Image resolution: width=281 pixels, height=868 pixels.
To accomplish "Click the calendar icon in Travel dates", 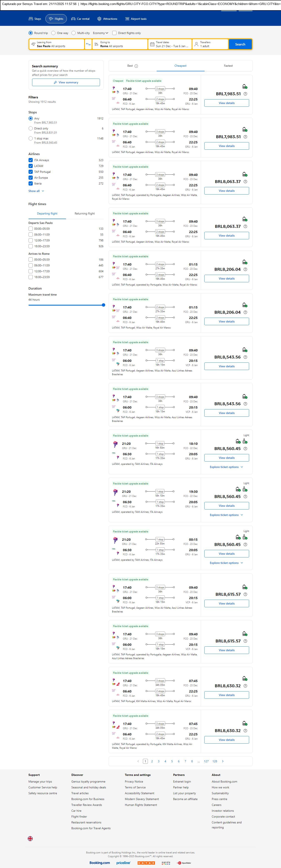I will 152,44.
